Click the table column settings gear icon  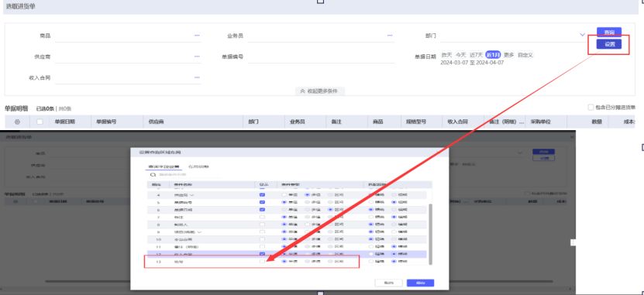point(17,122)
